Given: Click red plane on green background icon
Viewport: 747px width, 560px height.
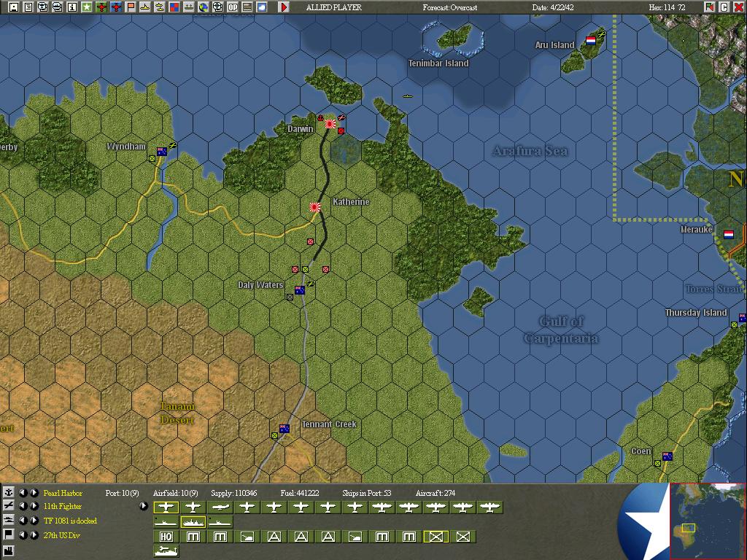Looking at the screenshot, I should [x=101, y=7].
